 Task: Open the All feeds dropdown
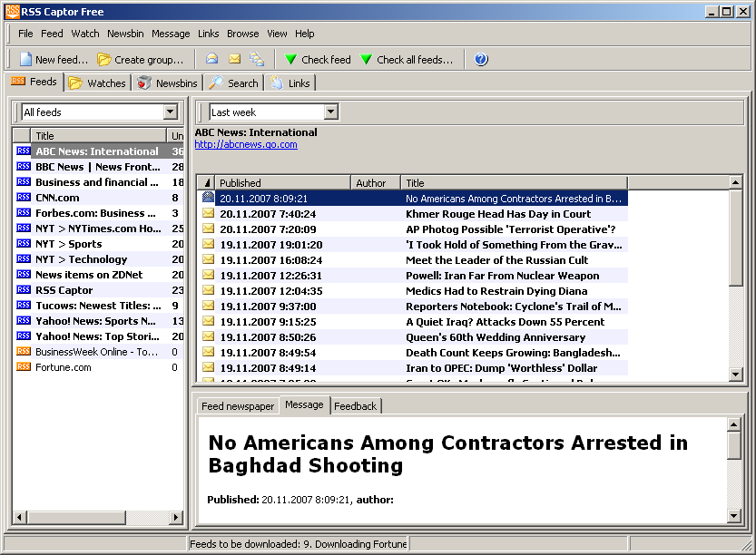(170, 112)
